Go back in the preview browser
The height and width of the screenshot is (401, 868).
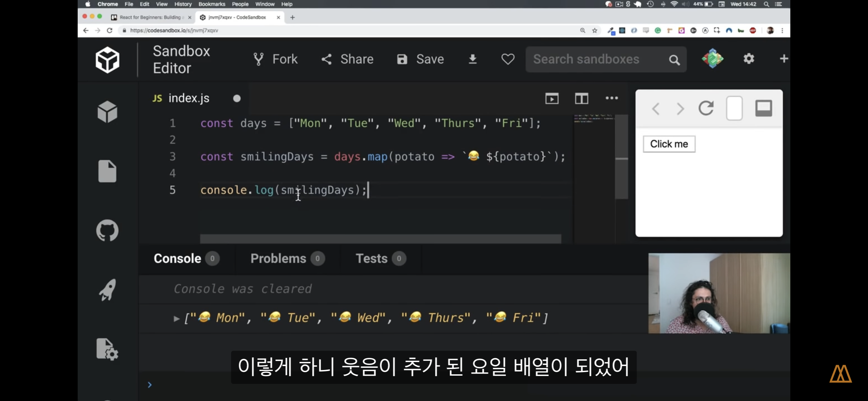656,108
